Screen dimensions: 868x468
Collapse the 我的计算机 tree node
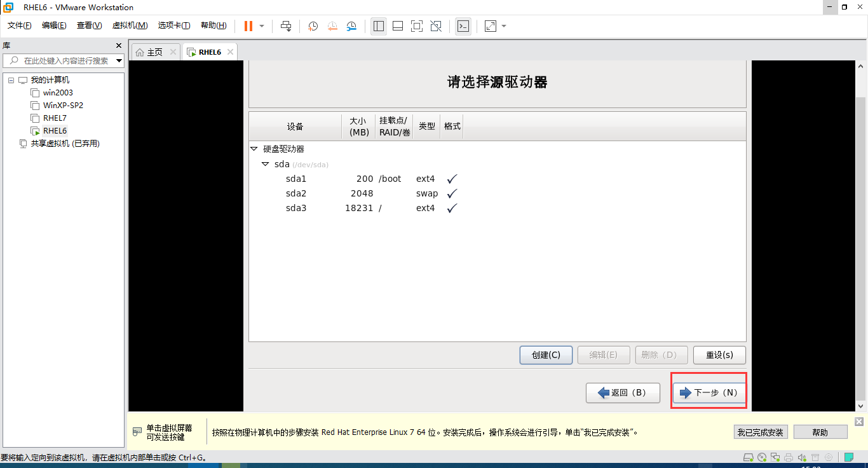point(11,80)
